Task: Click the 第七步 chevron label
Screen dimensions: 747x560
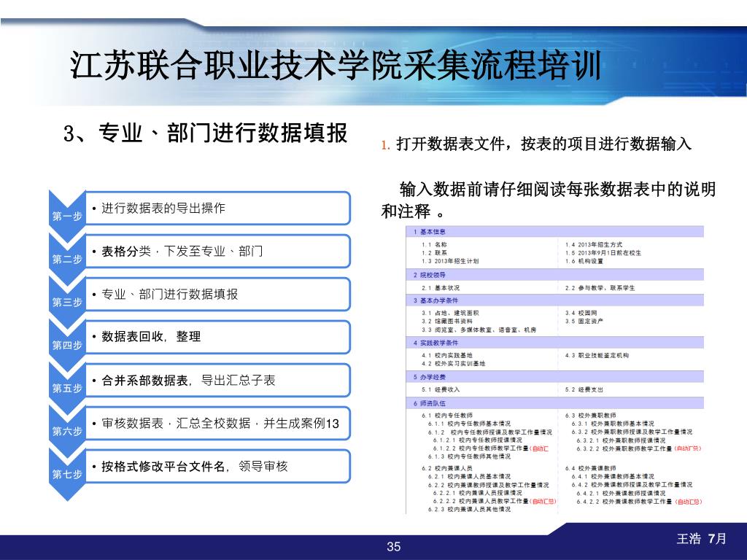Action: pos(67,474)
